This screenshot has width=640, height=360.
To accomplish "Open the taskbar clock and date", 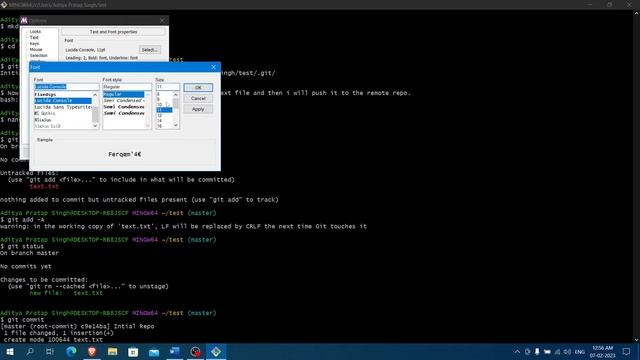I will point(602,351).
